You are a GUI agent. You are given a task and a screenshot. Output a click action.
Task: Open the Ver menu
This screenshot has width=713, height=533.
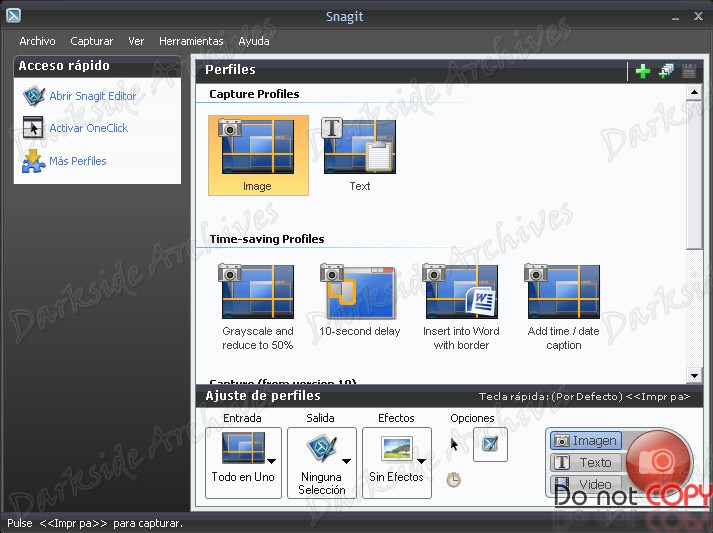(x=136, y=41)
